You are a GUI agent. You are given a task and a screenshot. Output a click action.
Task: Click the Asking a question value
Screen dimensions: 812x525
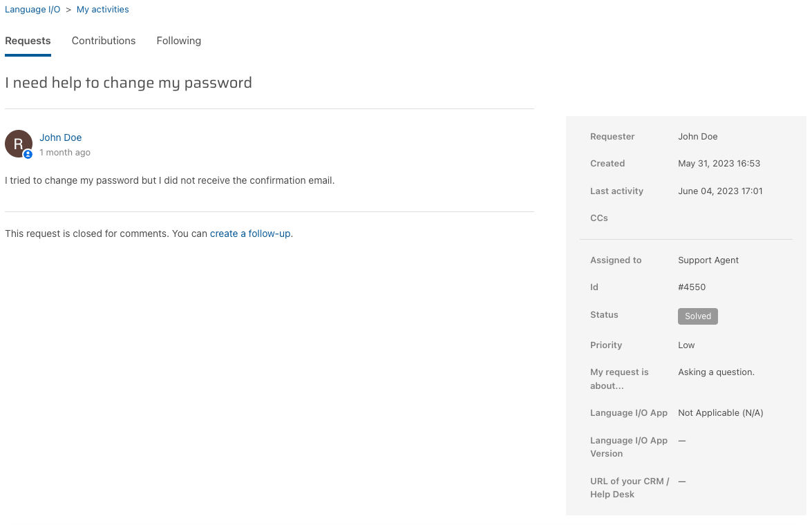716,372
